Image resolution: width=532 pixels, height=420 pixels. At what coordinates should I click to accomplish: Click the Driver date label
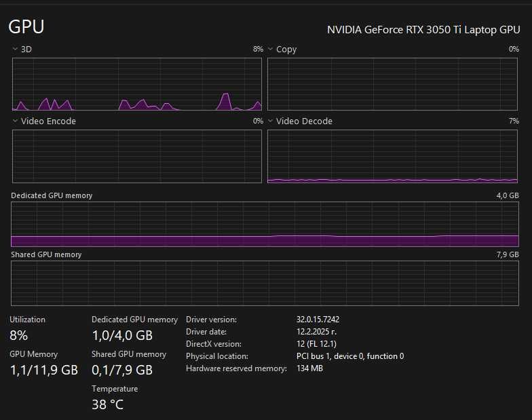[206, 332]
